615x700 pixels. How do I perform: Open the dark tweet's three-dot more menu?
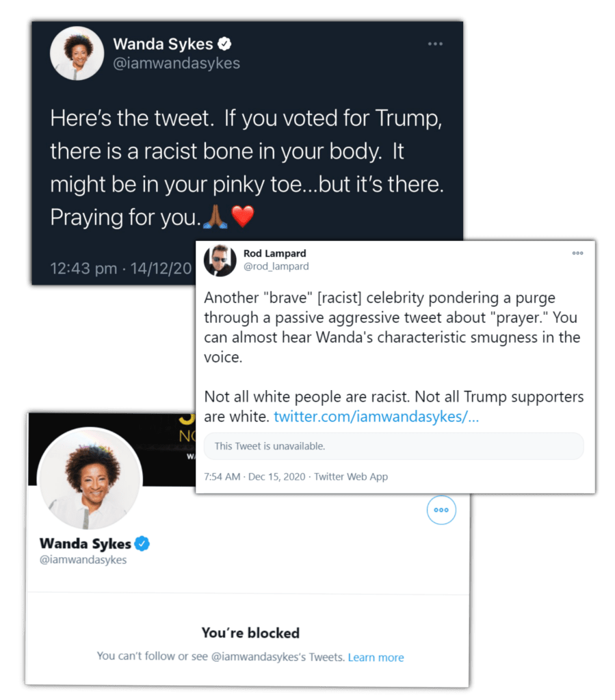coord(435,44)
